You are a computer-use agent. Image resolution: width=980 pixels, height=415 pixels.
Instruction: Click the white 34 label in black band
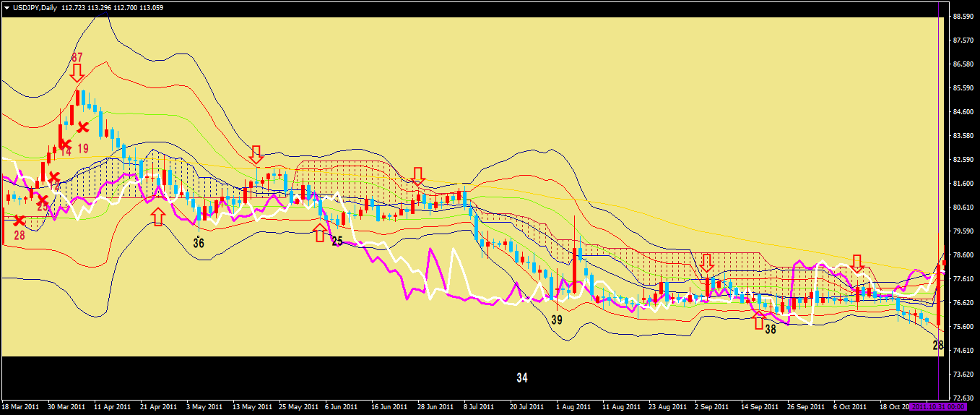pos(522,377)
